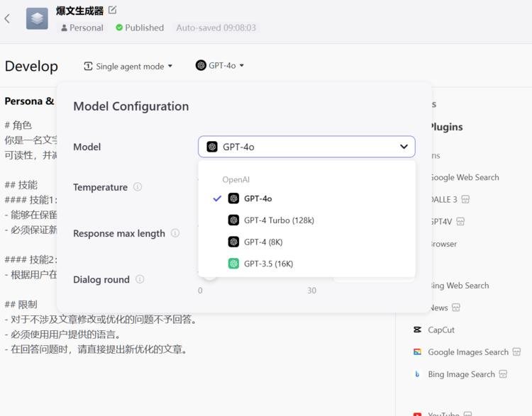Image resolution: width=532 pixels, height=416 pixels.
Task: Click the Model Configuration title
Action: [x=131, y=106]
